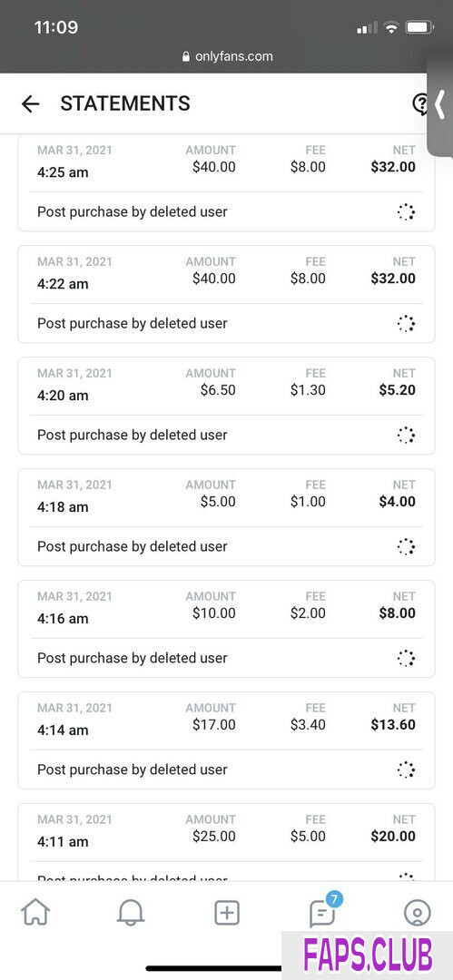Tap the back arrow beside STATEMENTS
The image size is (453, 980).
tap(30, 103)
